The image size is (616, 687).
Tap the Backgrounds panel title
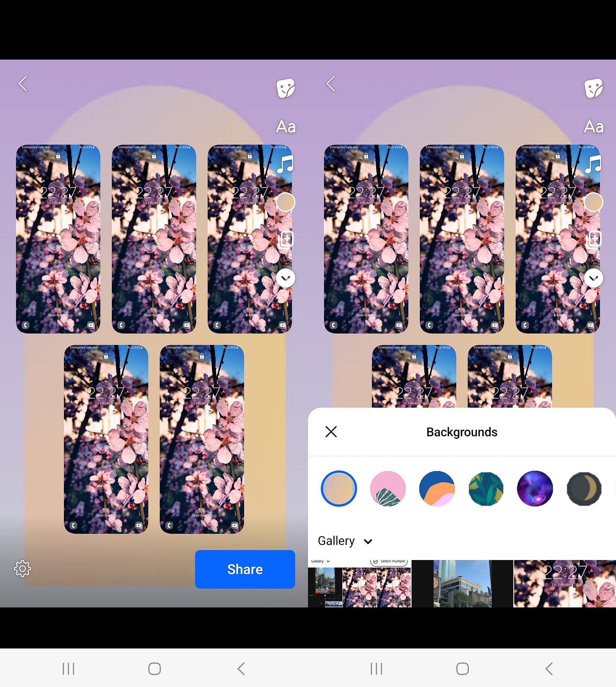(x=462, y=432)
